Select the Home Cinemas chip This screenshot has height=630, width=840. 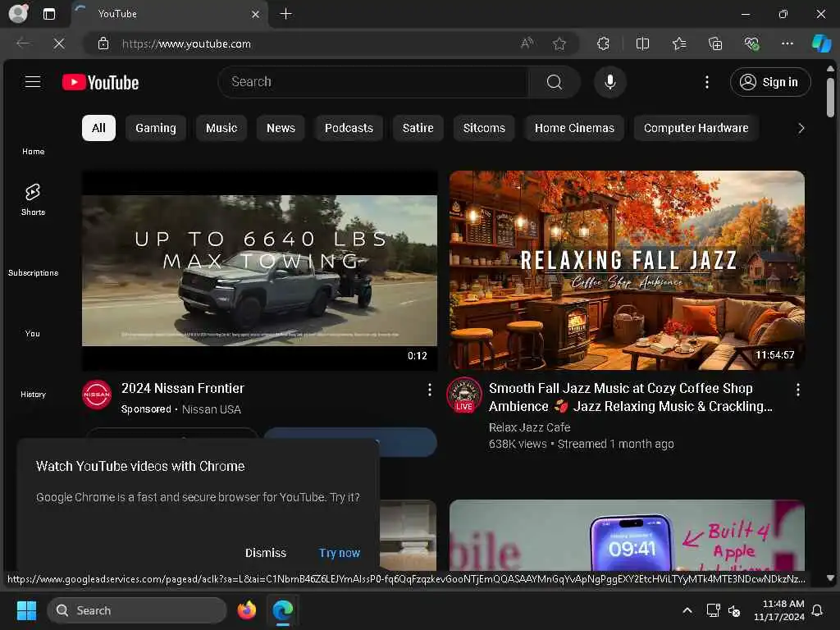tap(574, 128)
